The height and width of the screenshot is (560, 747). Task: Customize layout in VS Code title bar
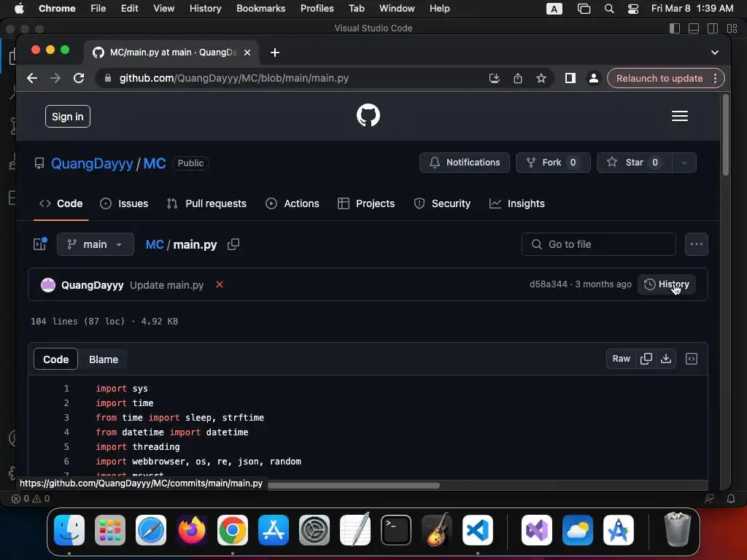point(732,28)
